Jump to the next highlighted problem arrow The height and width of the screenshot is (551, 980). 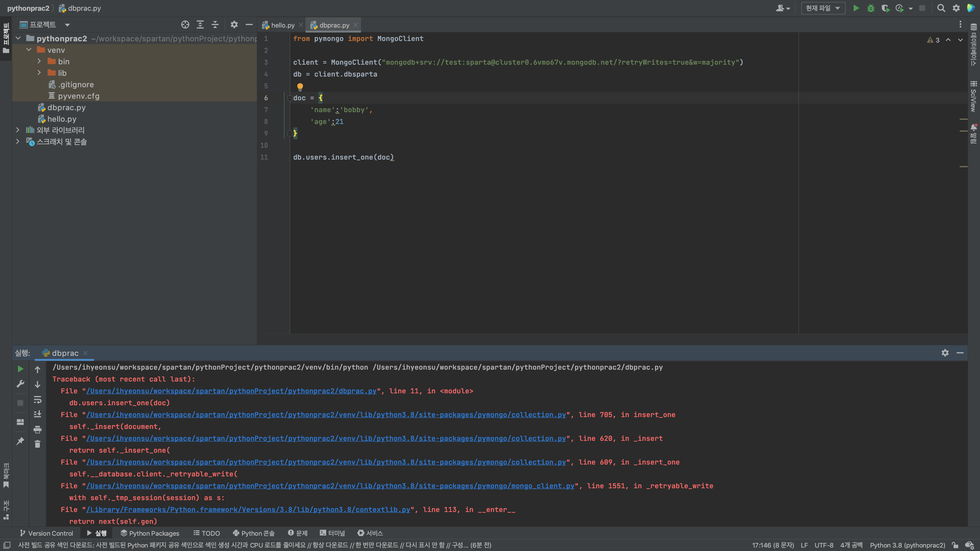pos(960,40)
